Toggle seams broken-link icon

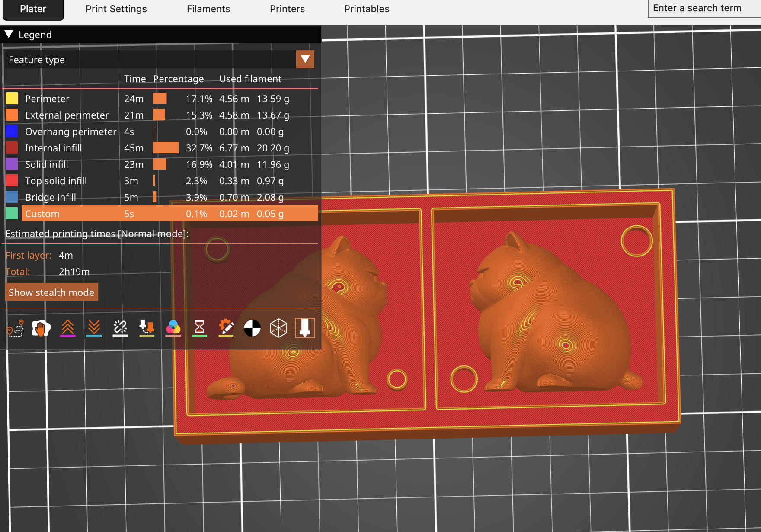tap(120, 328)
